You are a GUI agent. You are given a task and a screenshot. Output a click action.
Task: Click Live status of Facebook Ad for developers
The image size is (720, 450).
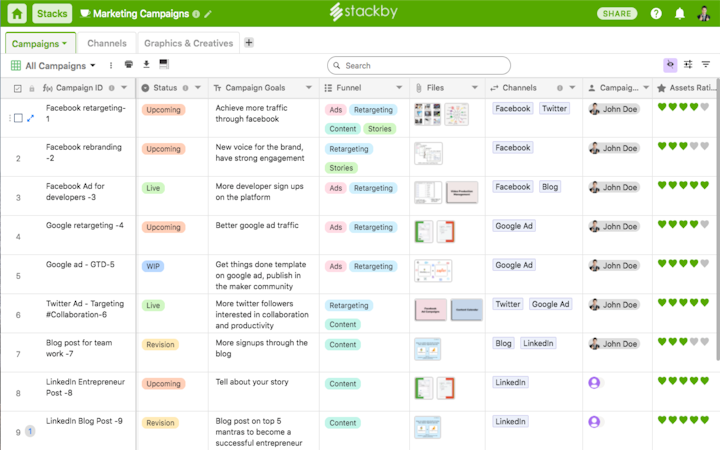pos(153,188)
